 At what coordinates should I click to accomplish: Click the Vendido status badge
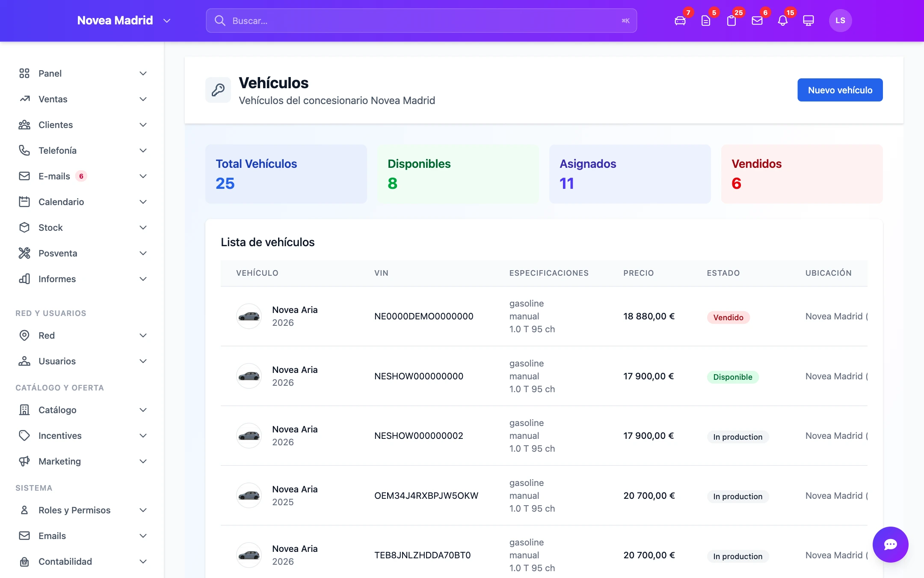point(728,317)
